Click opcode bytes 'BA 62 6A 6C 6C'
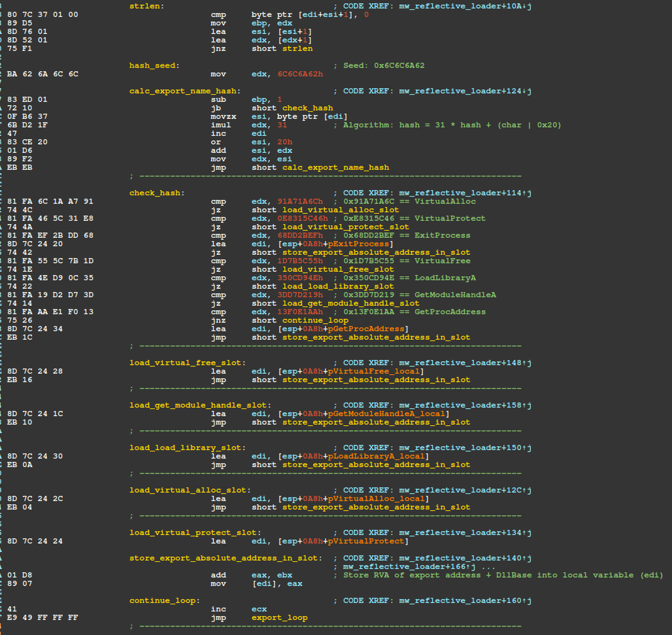Image resolution: width=672 pixels, height=635 pixels. click(x=42, y=74)
